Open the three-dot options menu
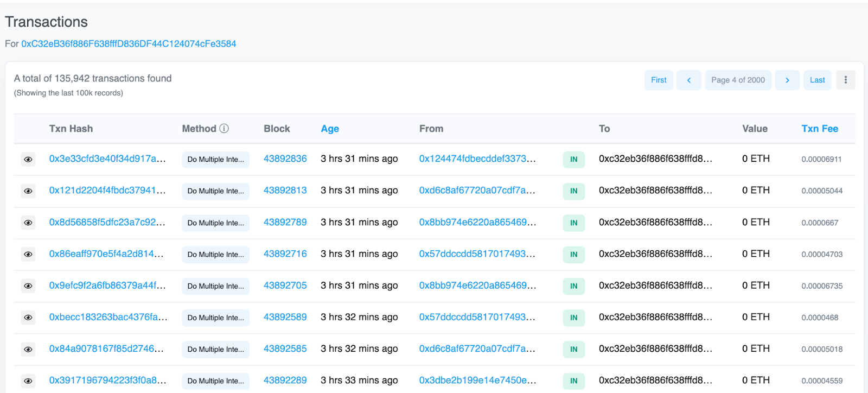 [845, 80]
